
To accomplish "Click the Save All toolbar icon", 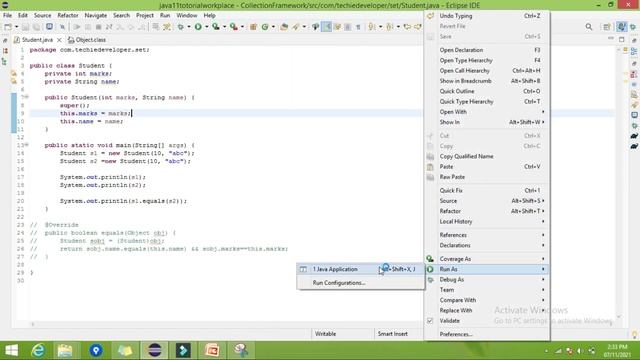I will (36, 27).
